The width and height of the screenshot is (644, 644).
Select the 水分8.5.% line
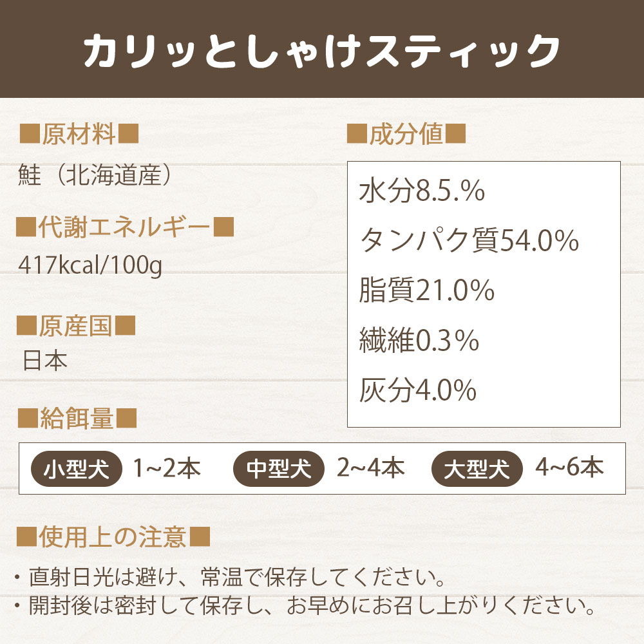pyautogui.click(x=422, y=191)
